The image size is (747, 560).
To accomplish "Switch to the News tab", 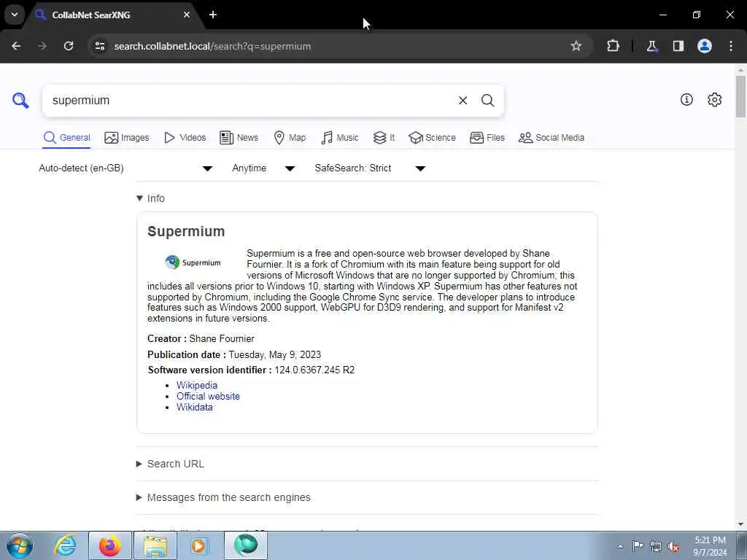I will click(x=239, y=138).
